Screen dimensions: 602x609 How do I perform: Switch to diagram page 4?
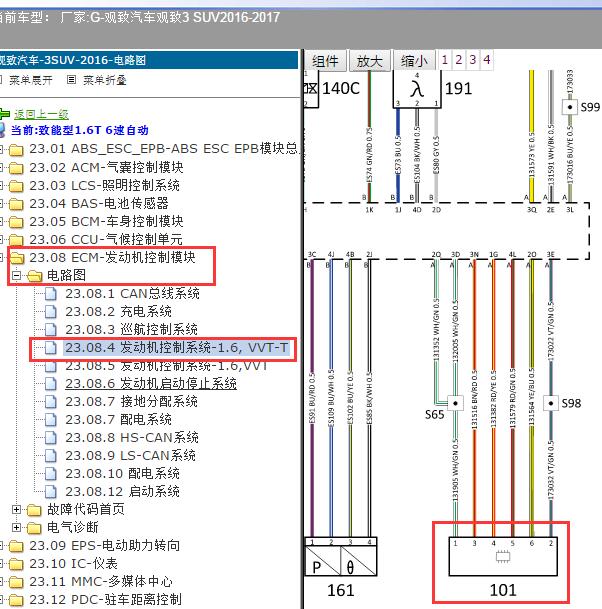click(x=487, y=60)
